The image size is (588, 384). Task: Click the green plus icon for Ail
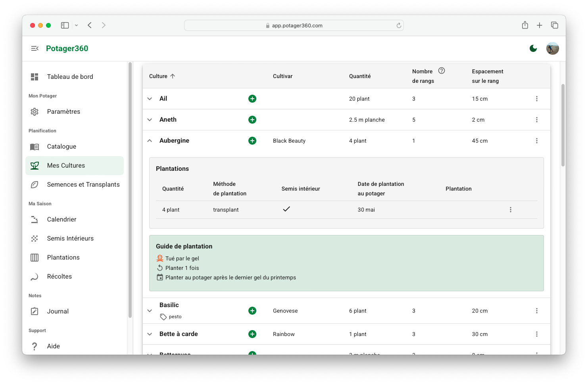point(252,99)
